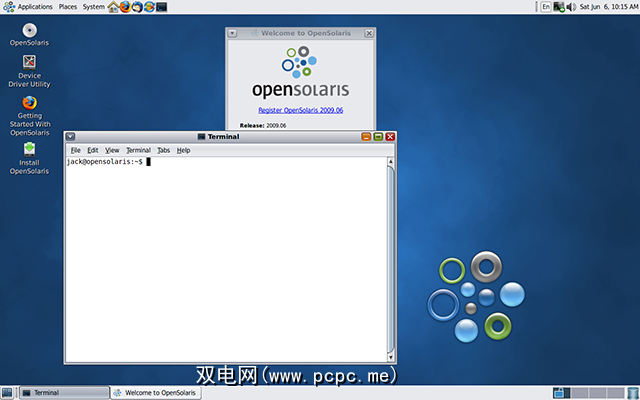640x400 pixels.
Task: Click the terminal scrollbar up arrow
Action: click(x=391, y=162)
